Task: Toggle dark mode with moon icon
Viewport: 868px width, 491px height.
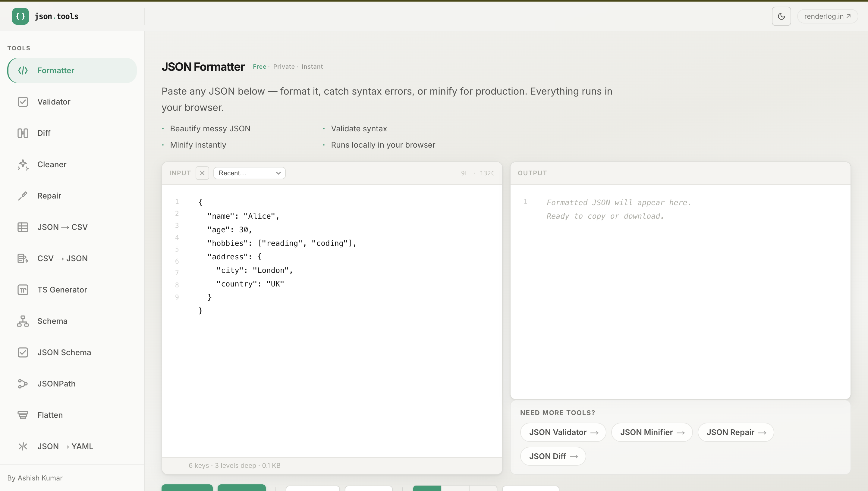Action: click(781, 16)
